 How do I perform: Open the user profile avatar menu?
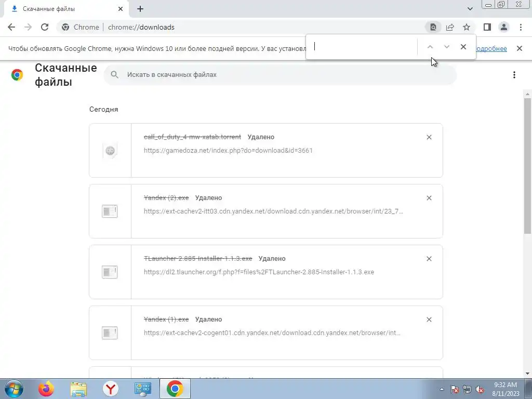click(504, 27)
